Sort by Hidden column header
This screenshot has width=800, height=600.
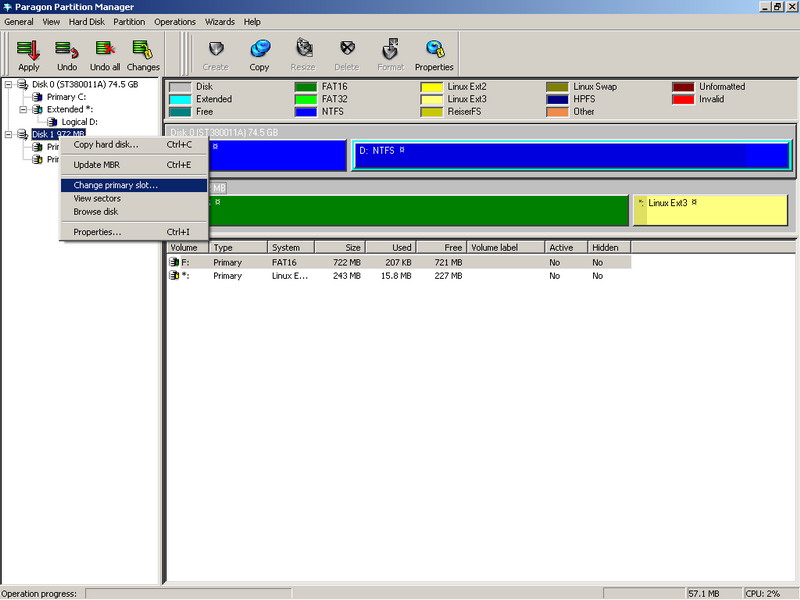coord(609,247)
